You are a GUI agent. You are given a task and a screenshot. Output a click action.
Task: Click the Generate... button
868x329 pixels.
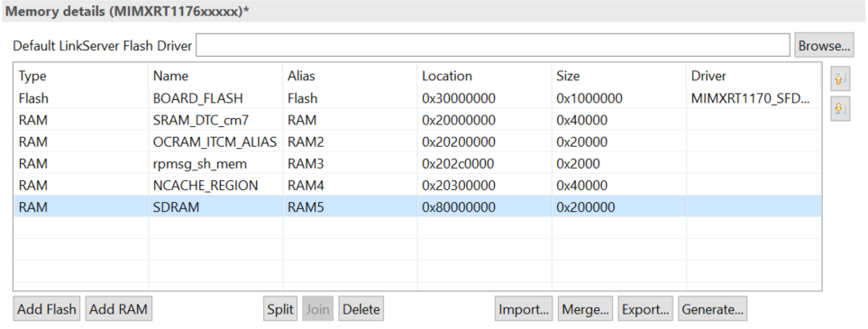[712, 309]
